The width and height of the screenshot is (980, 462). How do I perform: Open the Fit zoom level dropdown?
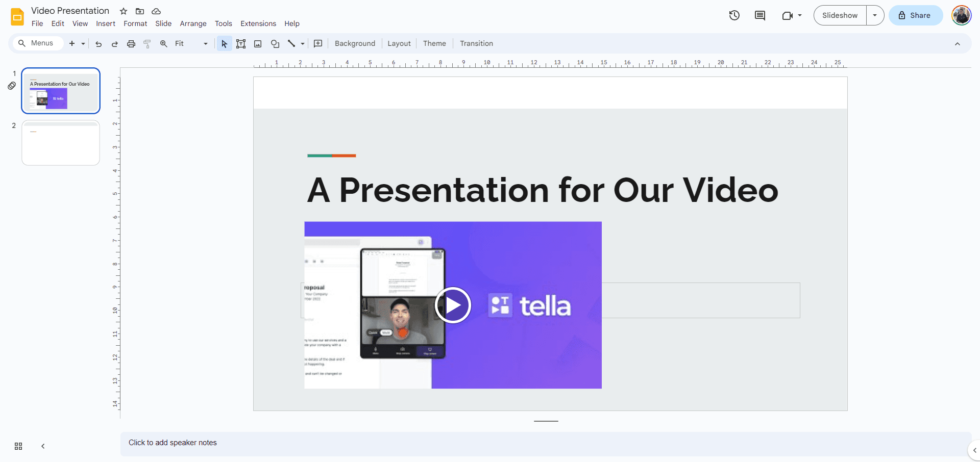pos(191,44)
